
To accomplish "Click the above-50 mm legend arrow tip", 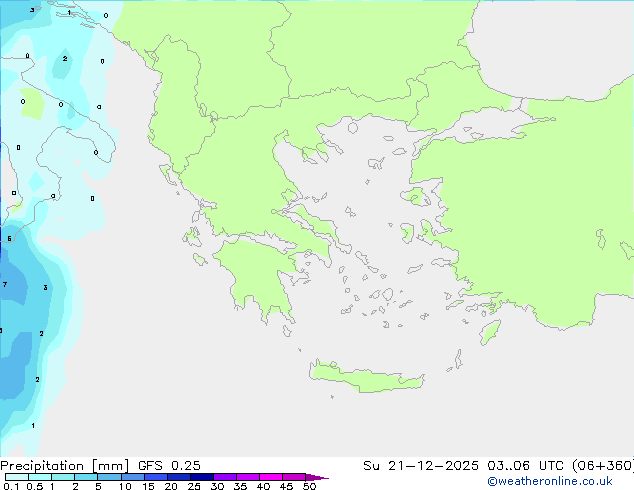I will pos(317,477).
